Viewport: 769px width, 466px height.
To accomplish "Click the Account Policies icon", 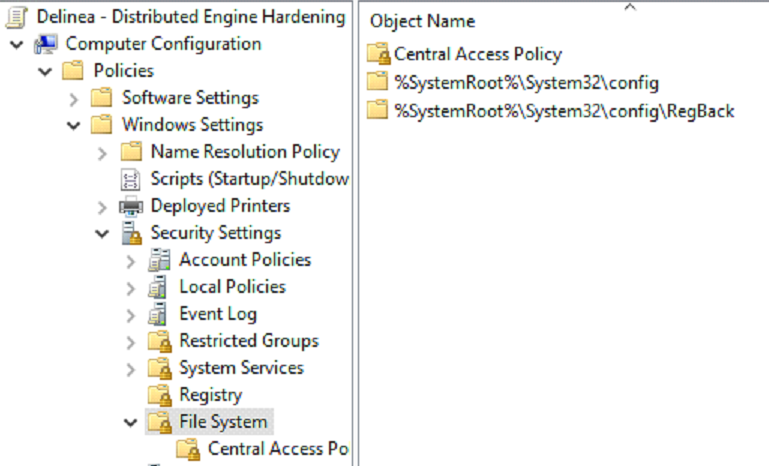I will (x=159, y=260).
